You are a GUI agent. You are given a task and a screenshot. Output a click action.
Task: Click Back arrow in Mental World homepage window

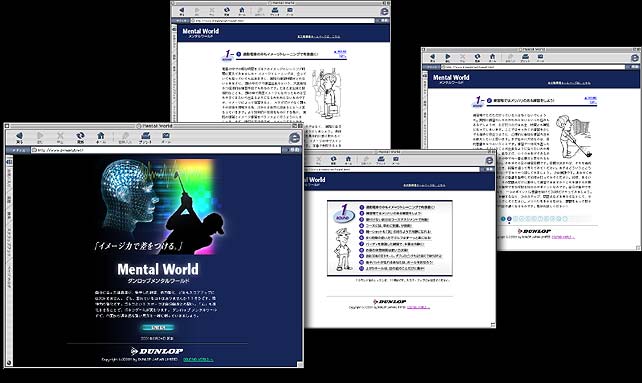(x=19, y=136)
